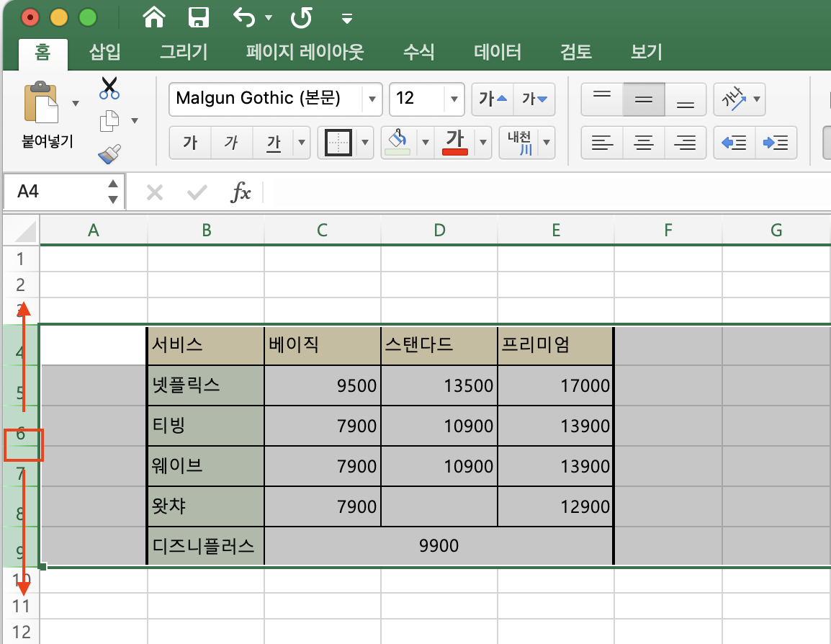
Task: Click the text orientation 가나 icon
Action: 734,99
